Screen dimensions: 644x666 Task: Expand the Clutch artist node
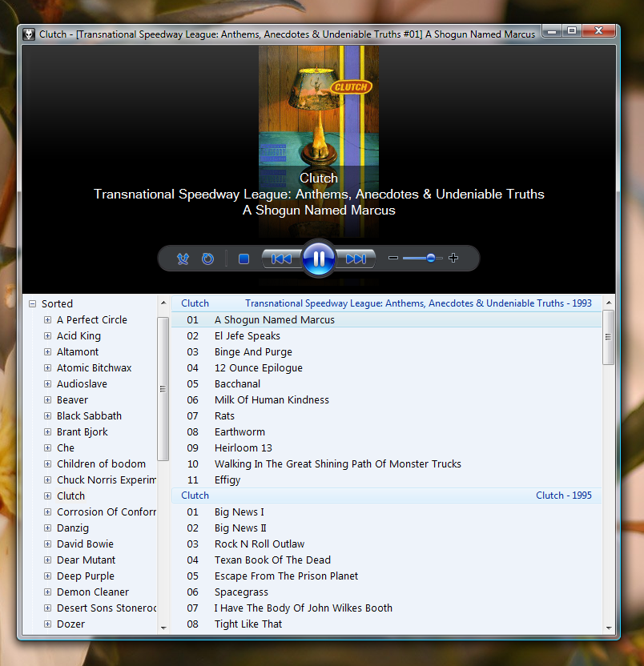coord(48,495)
